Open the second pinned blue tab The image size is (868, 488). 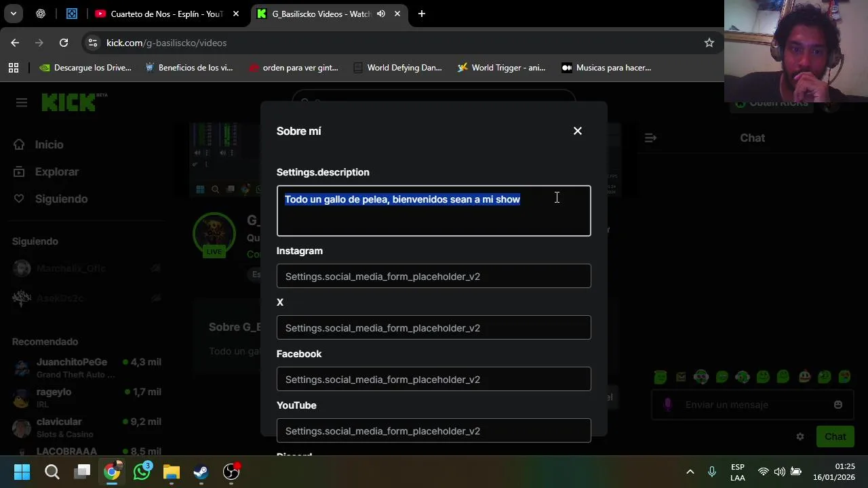(x=72, y=14)
